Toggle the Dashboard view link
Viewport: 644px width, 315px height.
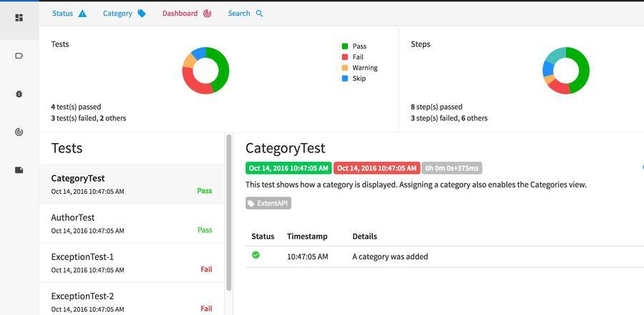(187, 14)
